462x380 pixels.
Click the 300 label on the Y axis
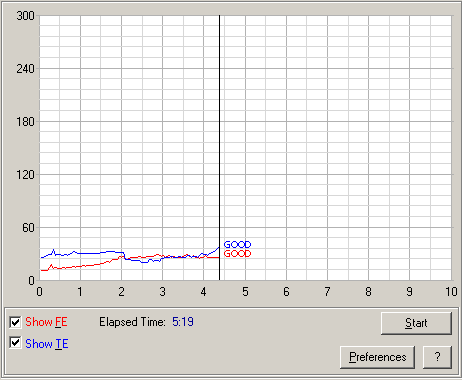(x=25, y=16)
